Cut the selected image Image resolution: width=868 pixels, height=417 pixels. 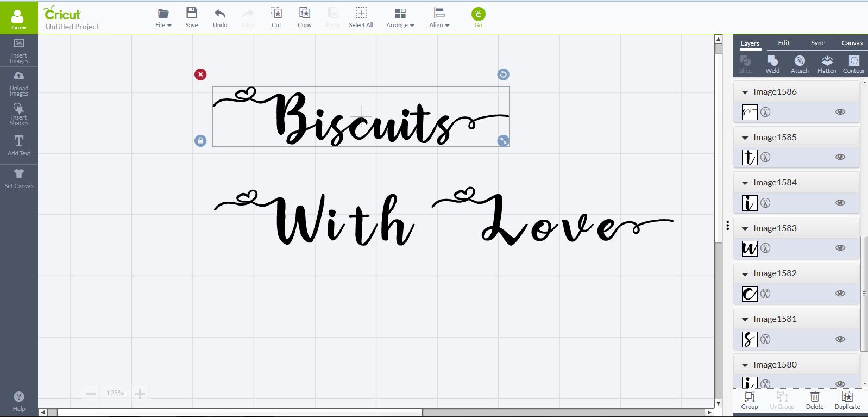point(276,17)
